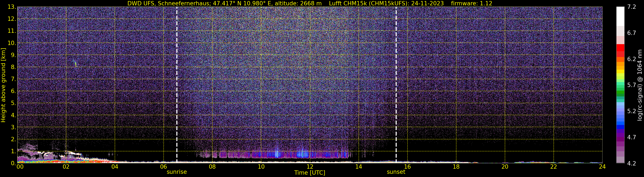
Task: Click the 'firmware: 1.12' label
Action: tap(472, 3)
